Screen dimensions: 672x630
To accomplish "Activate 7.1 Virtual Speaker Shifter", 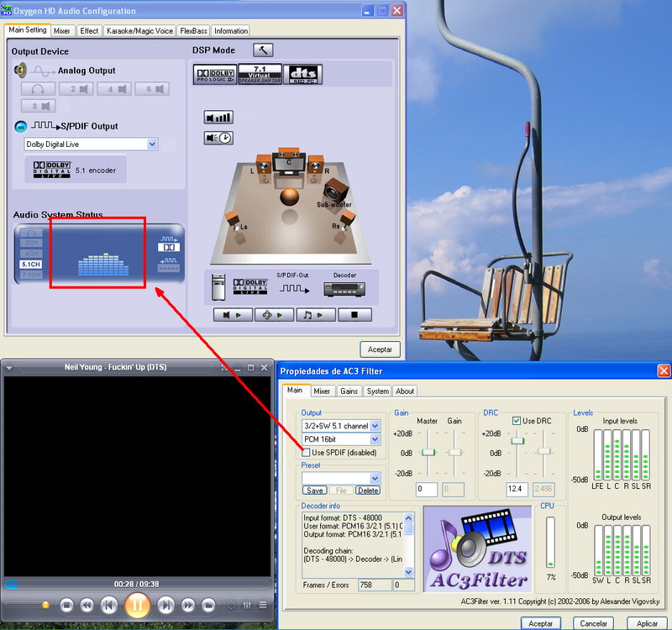I will click(x=260, y=75).
